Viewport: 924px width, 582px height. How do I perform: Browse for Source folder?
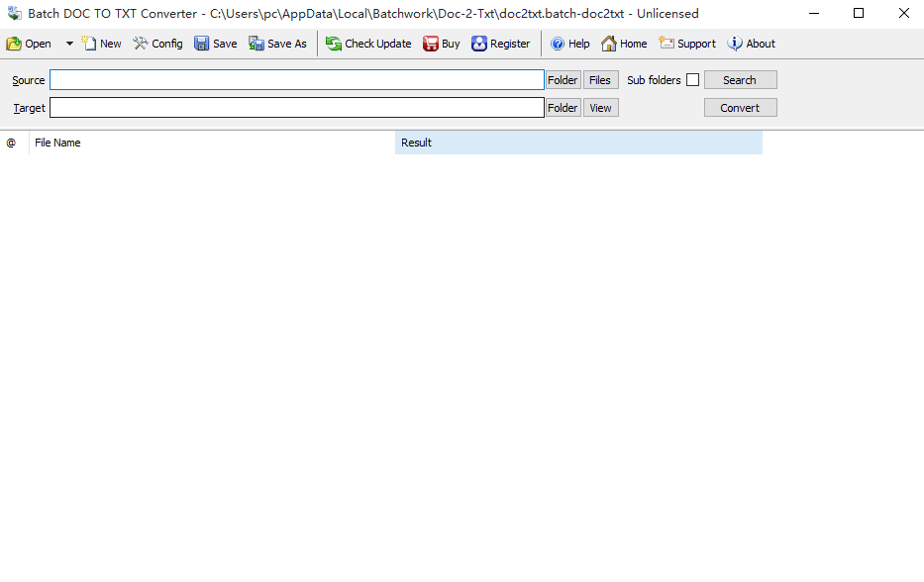pyautogui.click(x=563, y=80)
